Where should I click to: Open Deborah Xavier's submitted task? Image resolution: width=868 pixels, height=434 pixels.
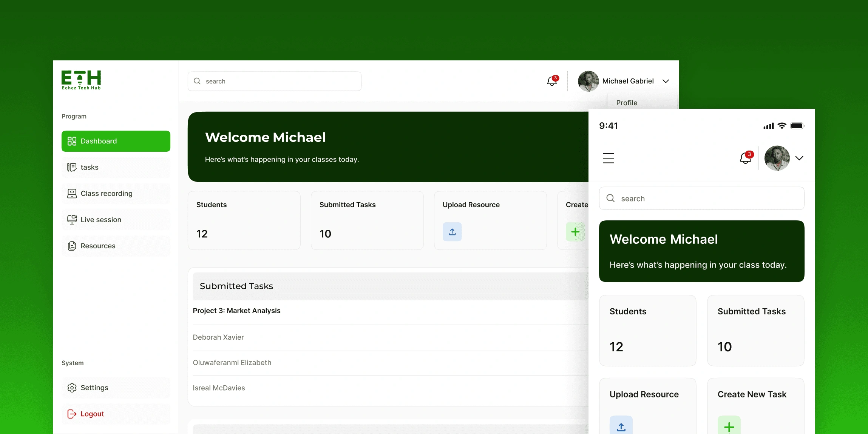(218, 337)
